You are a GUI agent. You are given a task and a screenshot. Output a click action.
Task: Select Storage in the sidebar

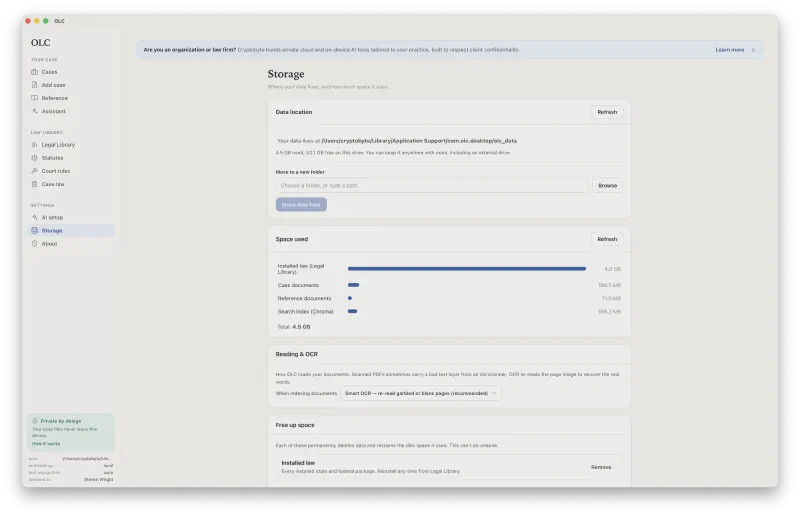[71, 231]
